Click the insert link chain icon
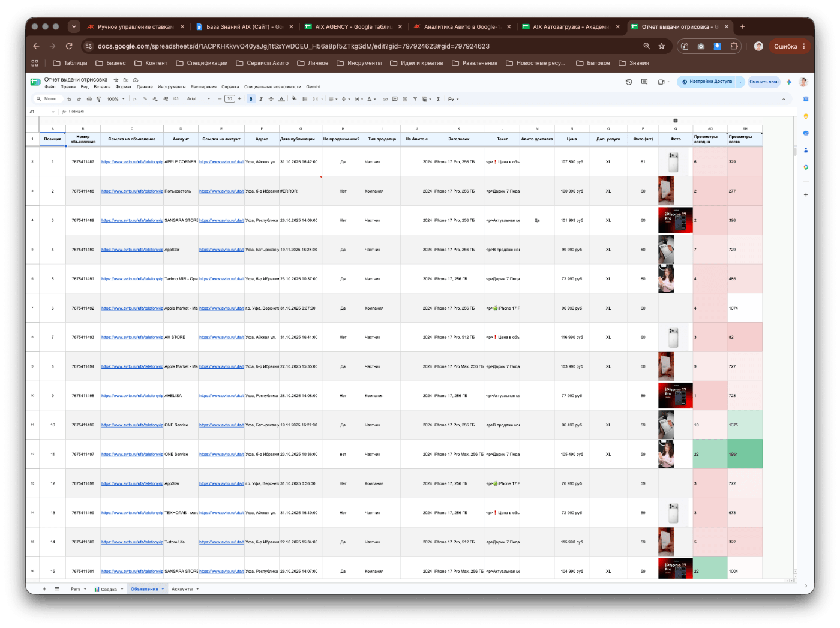Image resolution: width=840 pixels, height=628 pixels. pyautogui.click(x=385, y=99)
